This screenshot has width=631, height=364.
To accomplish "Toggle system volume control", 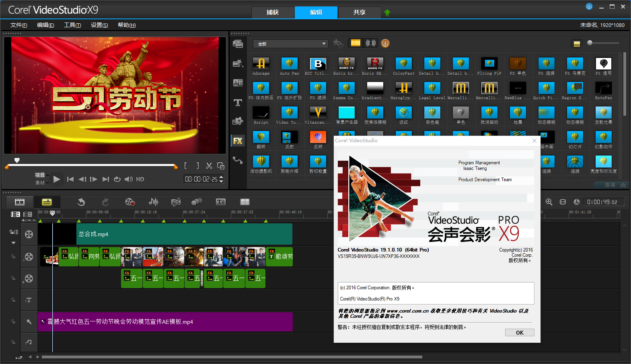I will coord(129,179).
